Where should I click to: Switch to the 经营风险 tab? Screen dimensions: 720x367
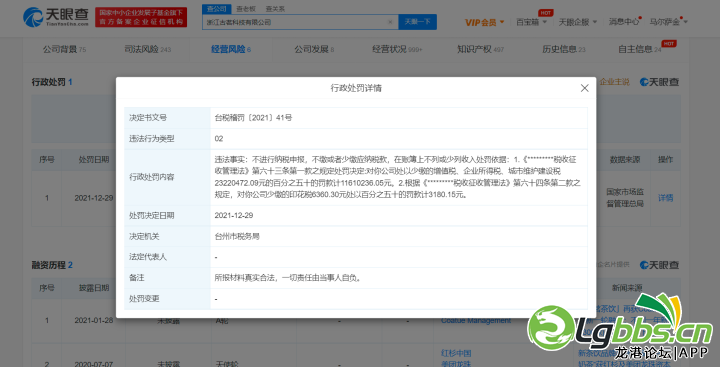231,49
